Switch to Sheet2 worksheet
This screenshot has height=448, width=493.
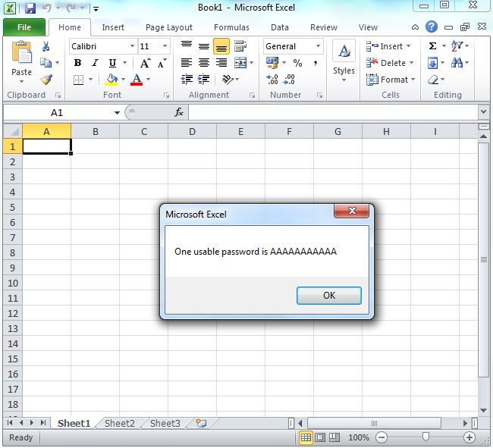pyautogui.click(x=120, y=423)
